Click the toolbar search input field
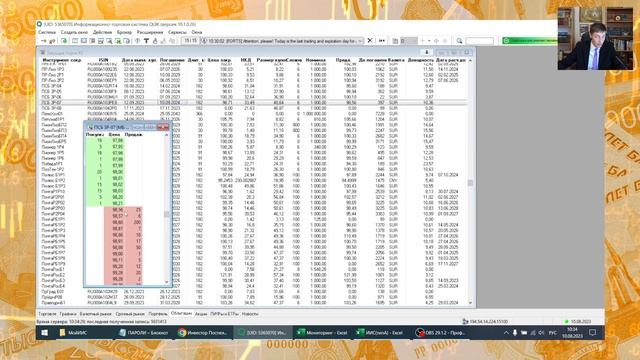Screen dimensions: 640x360 click(480, 41)
